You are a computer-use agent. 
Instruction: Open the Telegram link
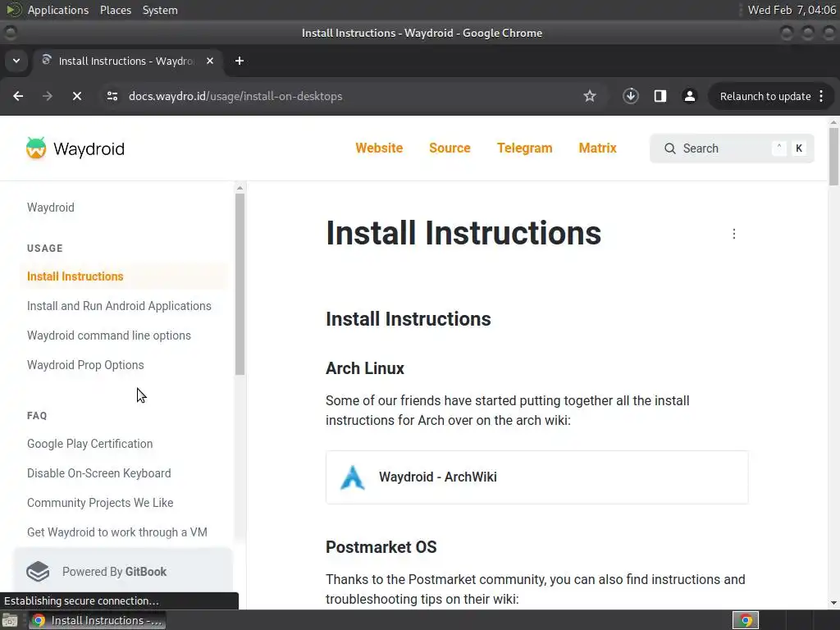(x=524, y=148)
